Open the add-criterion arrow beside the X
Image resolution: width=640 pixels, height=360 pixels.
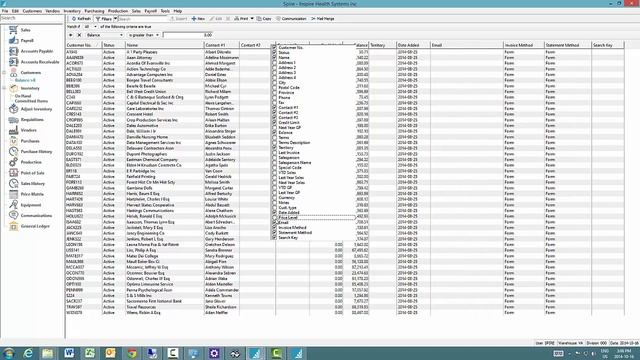tap(71, 35)
